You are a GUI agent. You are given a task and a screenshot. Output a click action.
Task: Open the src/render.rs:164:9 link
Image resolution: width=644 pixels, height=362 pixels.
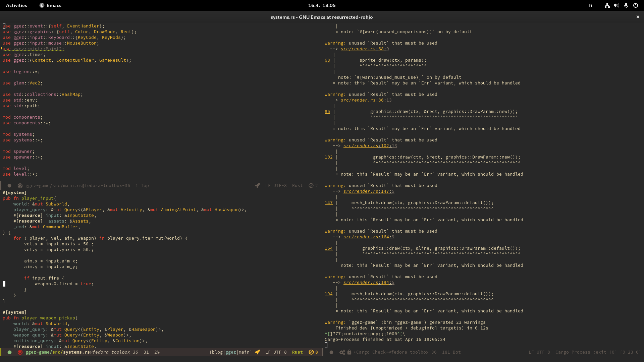coord(369,237)
